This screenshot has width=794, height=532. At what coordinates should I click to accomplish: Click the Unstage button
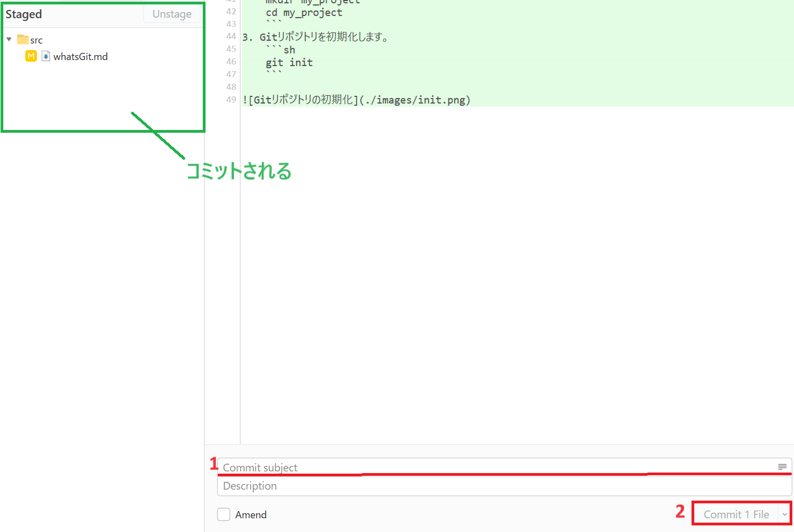(x=171, y=14)
